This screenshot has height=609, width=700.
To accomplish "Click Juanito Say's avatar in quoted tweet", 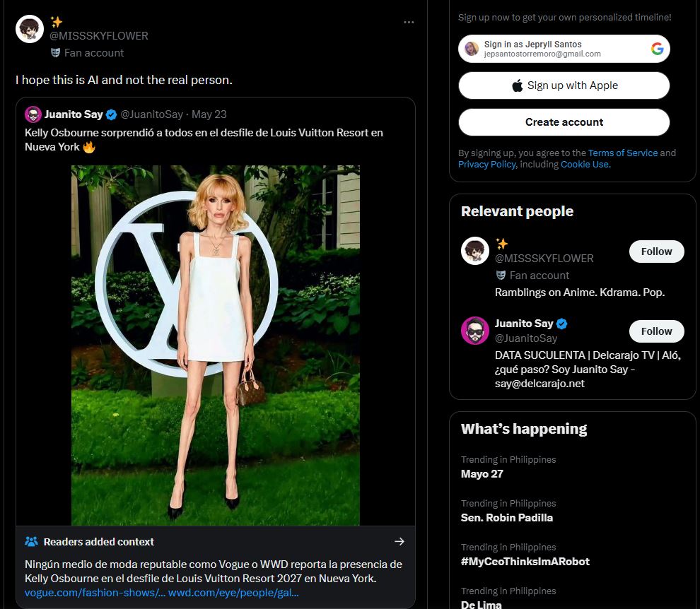I will 33,114.
